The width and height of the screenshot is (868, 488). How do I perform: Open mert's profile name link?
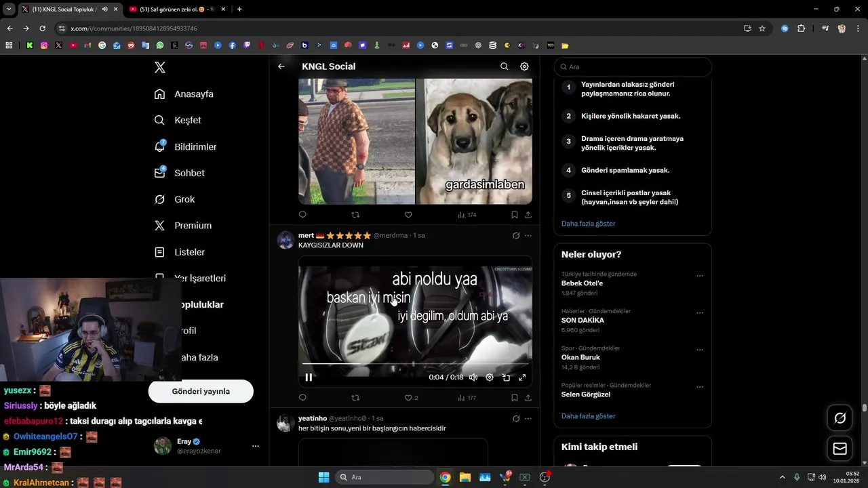tap(306, 235)
